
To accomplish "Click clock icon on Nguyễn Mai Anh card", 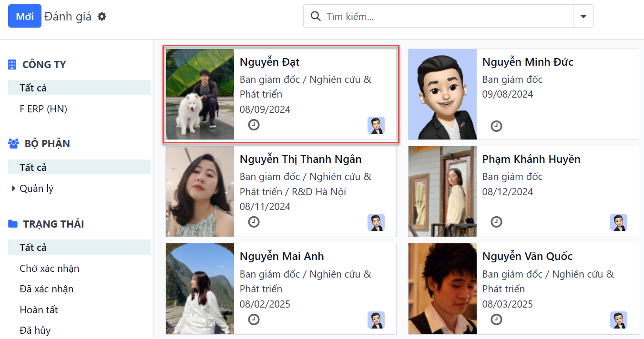I will 254,319.
